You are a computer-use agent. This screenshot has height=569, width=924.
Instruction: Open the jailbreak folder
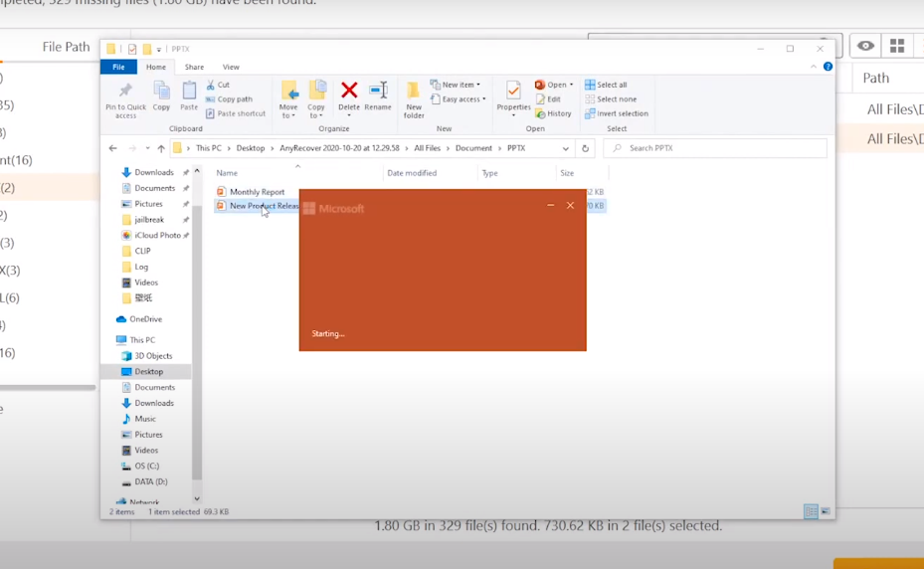coord(149,220)
